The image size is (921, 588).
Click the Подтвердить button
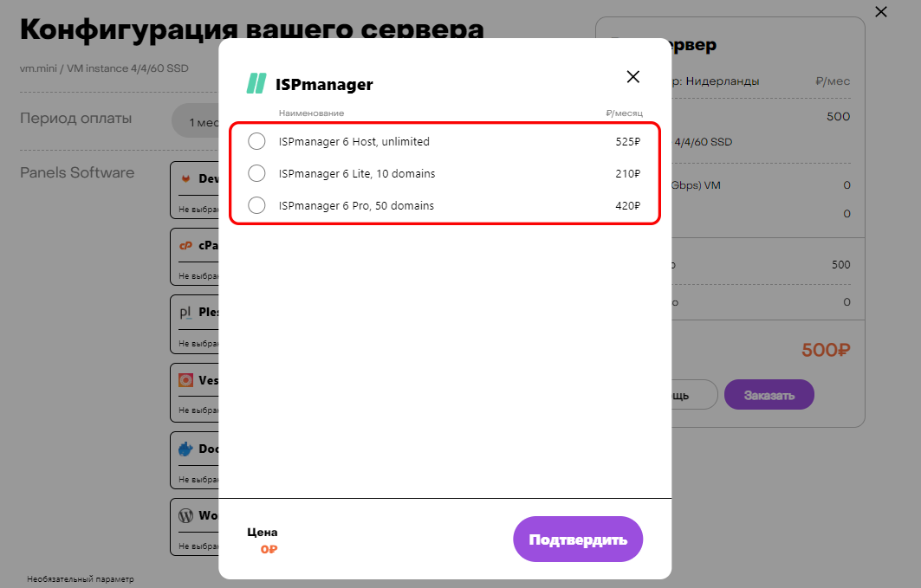pos(578,540)
